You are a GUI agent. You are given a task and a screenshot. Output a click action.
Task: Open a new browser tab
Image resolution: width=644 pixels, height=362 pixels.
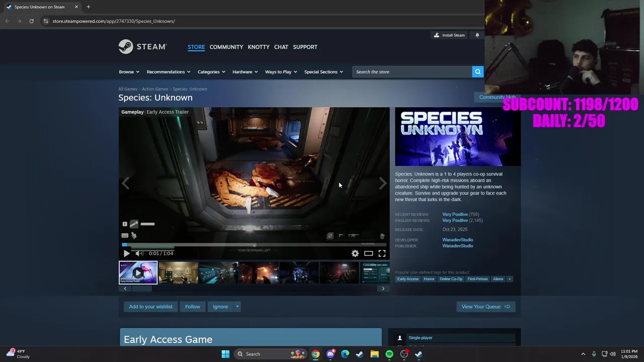tap(88, 7)
